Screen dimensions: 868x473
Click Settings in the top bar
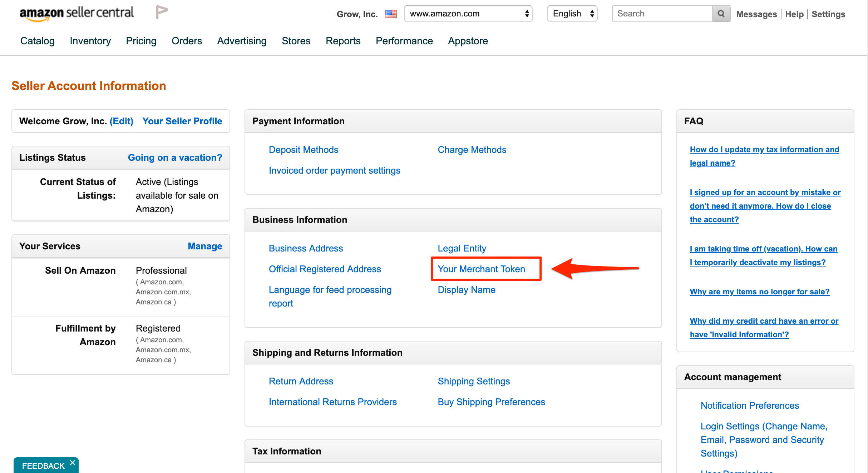(828, 14)
